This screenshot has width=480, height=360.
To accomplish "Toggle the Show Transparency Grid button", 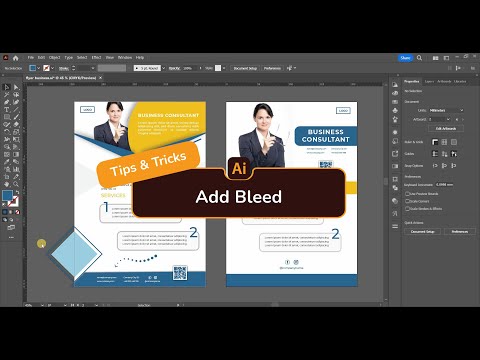I will [454, 142].
